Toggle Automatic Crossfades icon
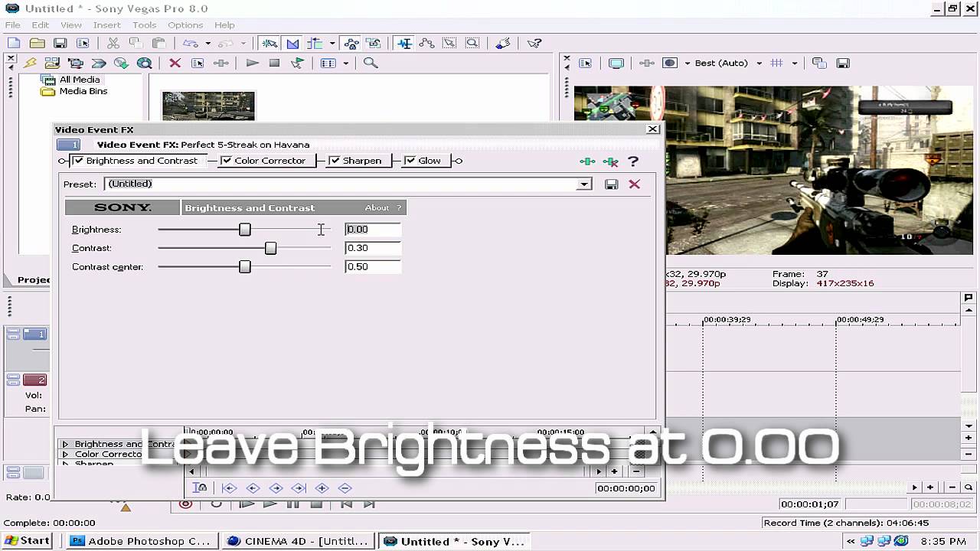 pos(292,44)
